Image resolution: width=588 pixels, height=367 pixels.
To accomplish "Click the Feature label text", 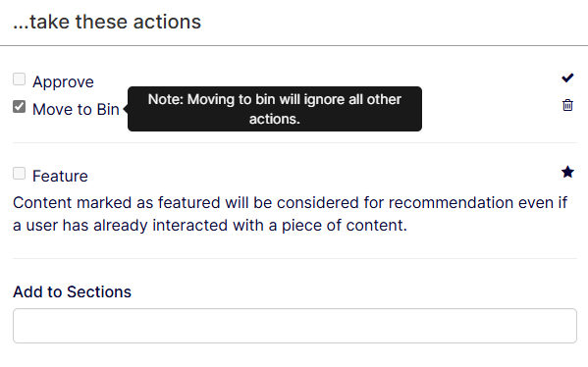I will 60,177.
